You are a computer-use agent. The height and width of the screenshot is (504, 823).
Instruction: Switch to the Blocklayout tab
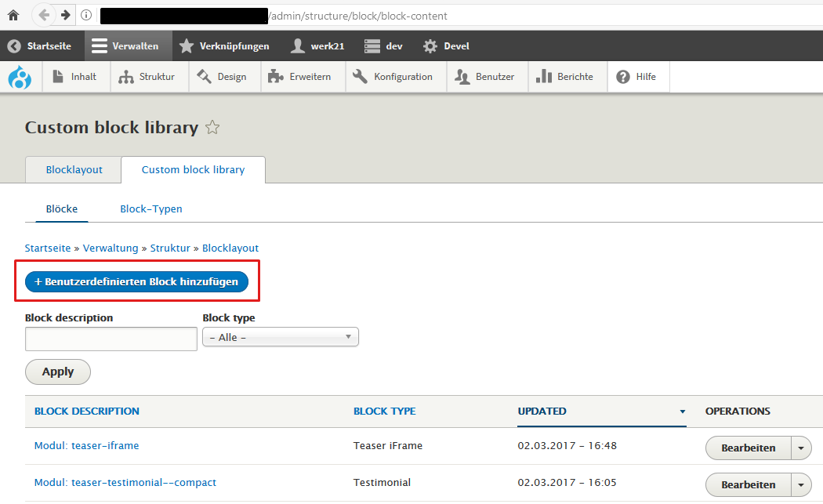[x=74, y=169]
